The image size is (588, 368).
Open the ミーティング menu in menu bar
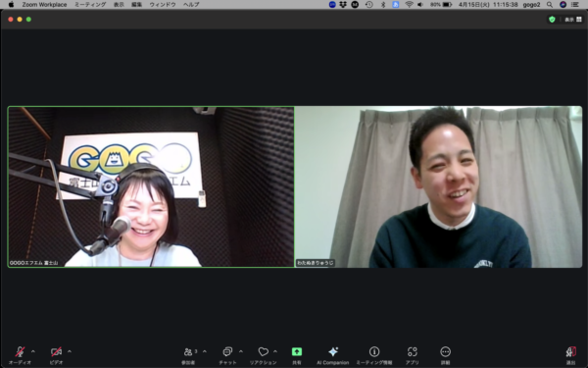tap(90, 5)
